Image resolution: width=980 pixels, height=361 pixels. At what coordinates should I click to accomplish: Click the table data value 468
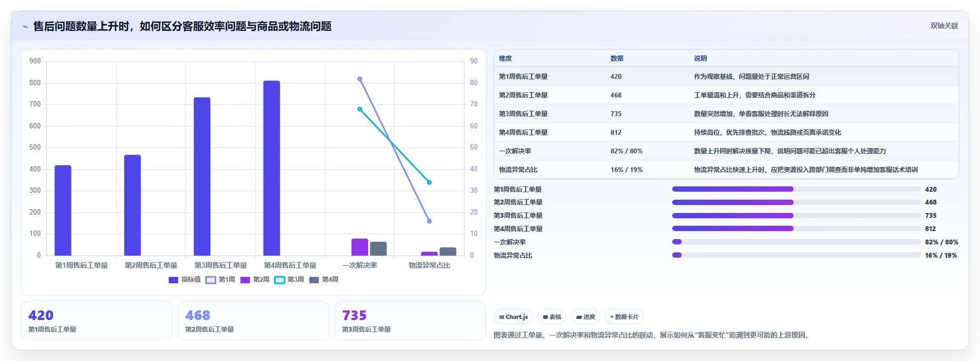pos(616,95)
